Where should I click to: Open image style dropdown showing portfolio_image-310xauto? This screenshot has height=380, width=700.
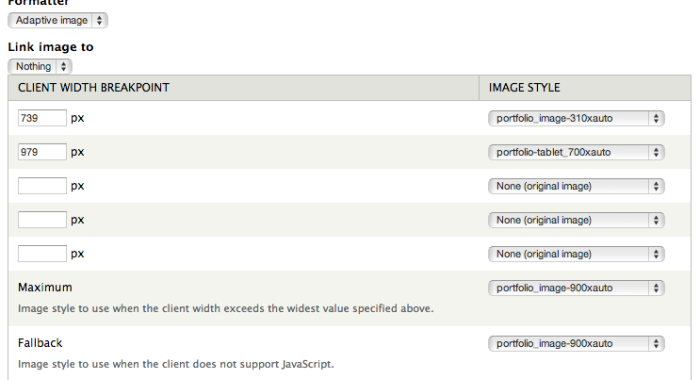(576, 118)
